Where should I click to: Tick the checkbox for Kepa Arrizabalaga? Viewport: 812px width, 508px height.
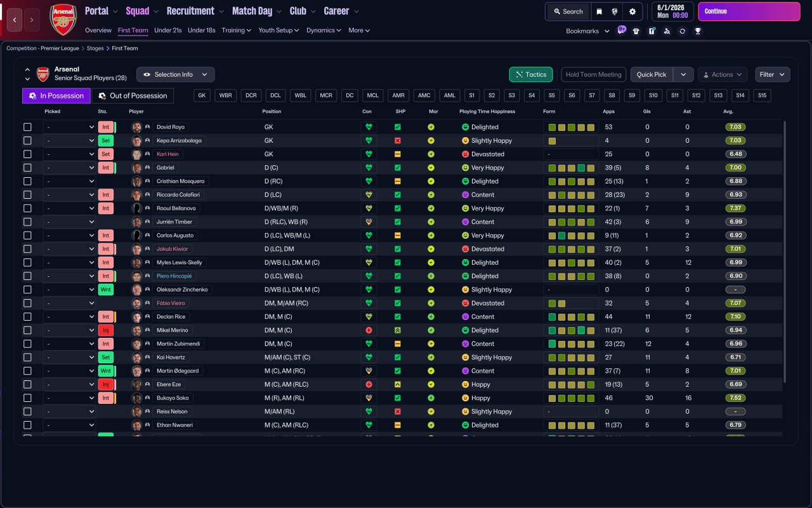(x=27, y=140)
